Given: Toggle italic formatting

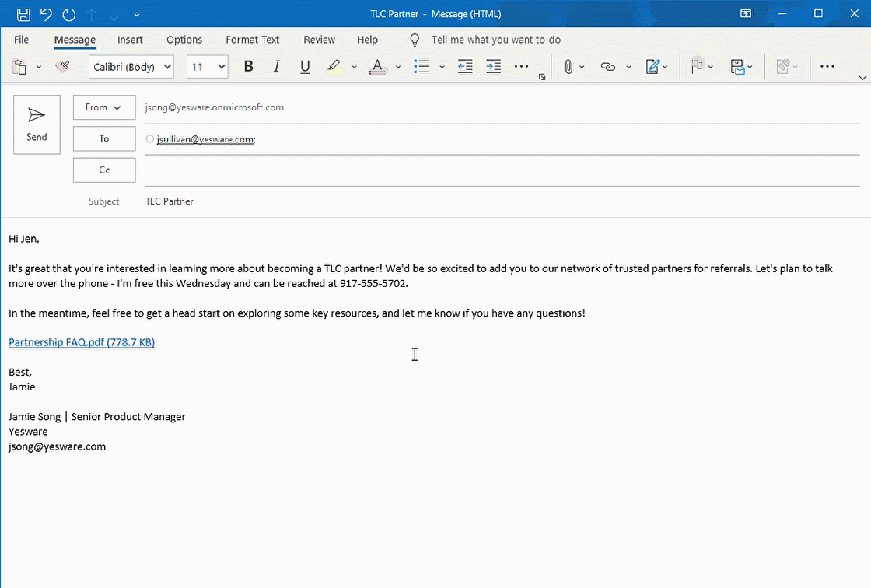Looking at the screenshot, I should point(277,67).
